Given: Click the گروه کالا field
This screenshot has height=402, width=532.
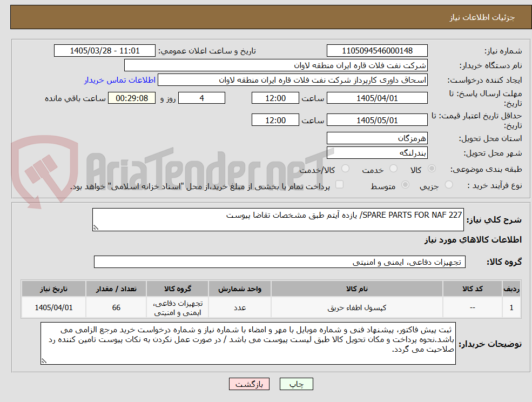Looking at the screenshot, I should pyautogui.click(x=280, y=262).
